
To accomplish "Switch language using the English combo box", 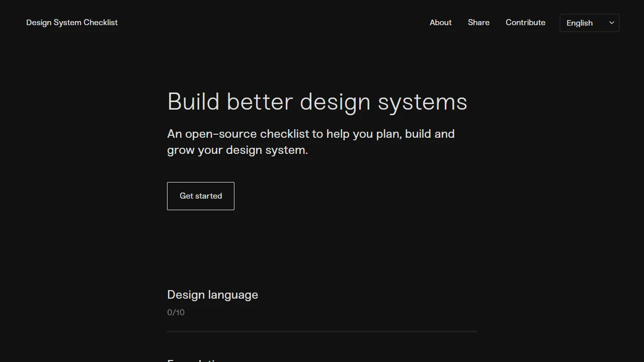I will [589, 23].
